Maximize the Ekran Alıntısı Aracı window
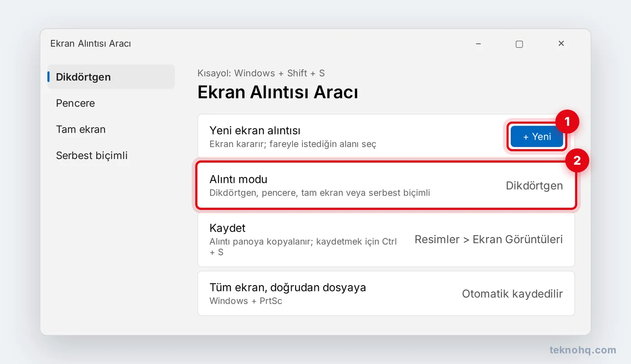Viewport: 631px width, 364px height. click(519, 44)
